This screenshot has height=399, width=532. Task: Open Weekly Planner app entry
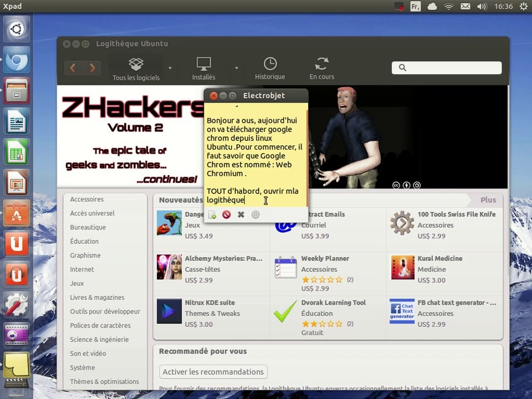point(328,274)
